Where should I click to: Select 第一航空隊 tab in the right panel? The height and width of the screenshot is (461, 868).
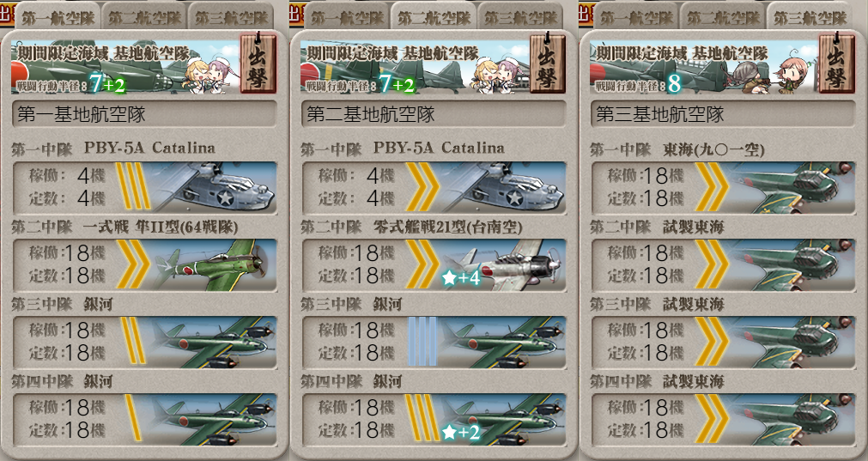click(x=636, y=18)
